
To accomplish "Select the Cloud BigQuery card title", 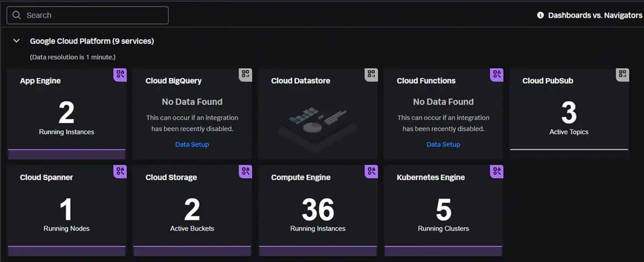I will pyautogui.click(x=174, y=81).
